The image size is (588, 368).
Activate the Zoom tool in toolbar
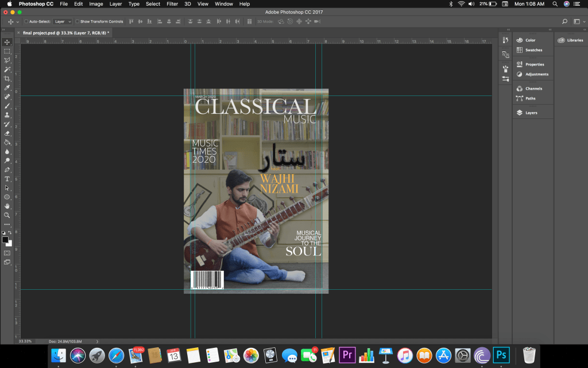(x=7, y=215)
